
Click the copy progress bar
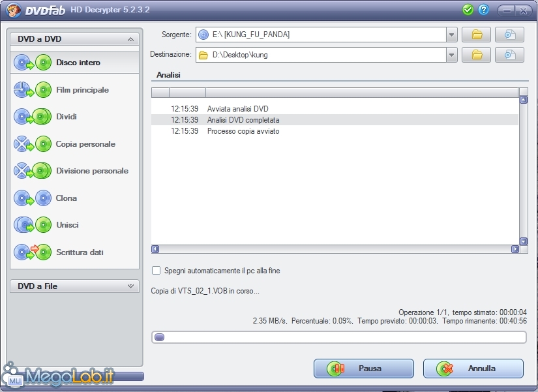click(339, 337)
